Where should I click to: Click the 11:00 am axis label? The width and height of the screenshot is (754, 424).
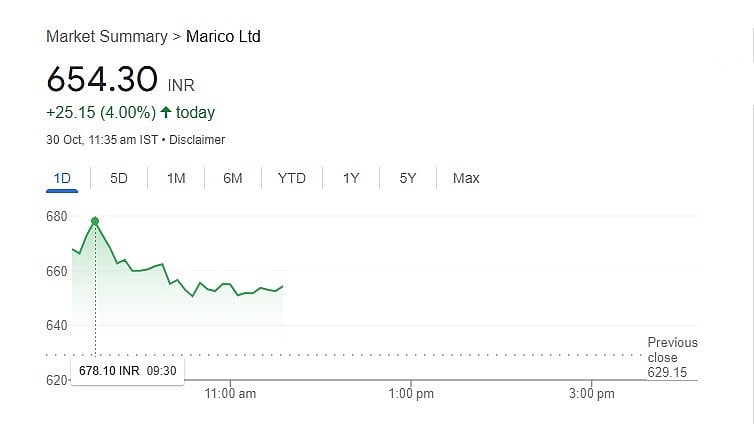230,394
